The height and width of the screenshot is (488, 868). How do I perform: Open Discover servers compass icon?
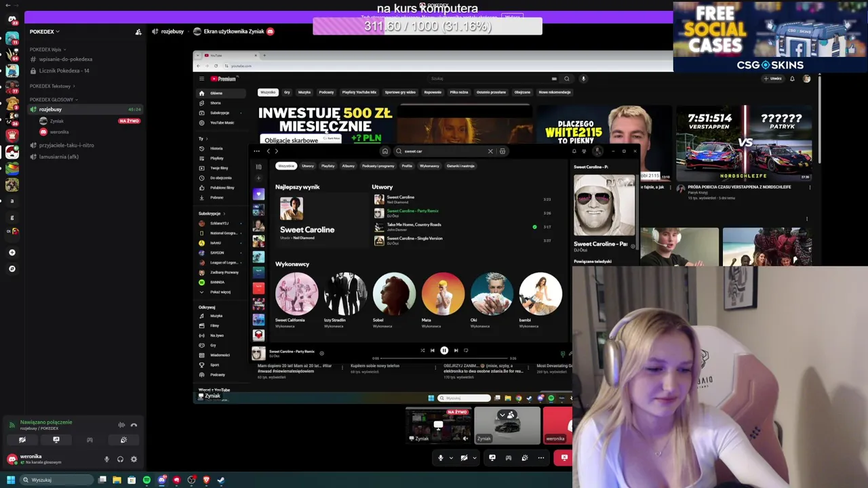(12, 268)
